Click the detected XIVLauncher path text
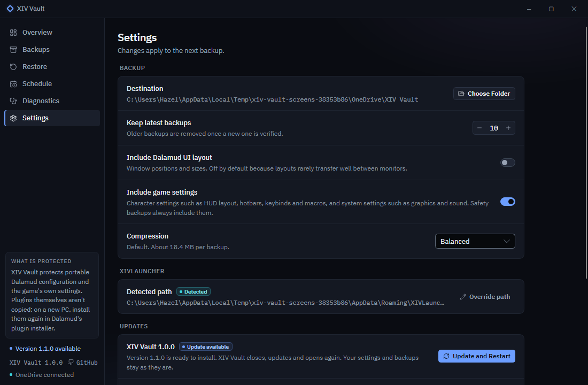The height and width of the screenshot is (385, 588). (285, 303)
